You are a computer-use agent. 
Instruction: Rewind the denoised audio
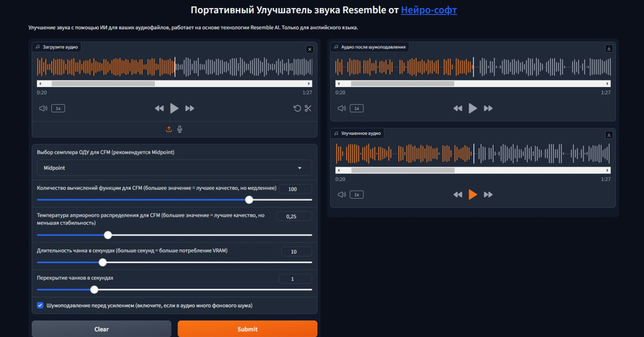pyautogui.click(x=458, y=108)
